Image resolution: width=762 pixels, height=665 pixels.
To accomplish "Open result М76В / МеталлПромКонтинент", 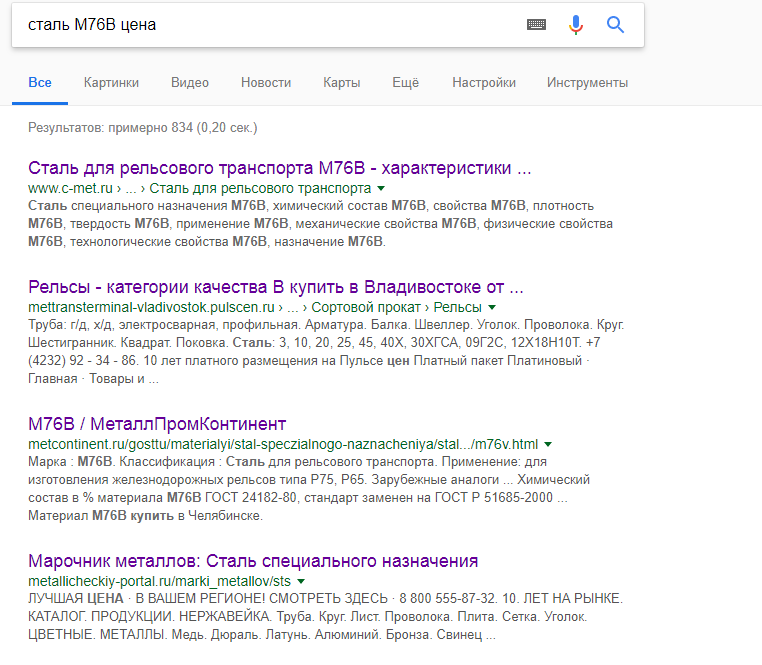I will click(x=157, y=424).
